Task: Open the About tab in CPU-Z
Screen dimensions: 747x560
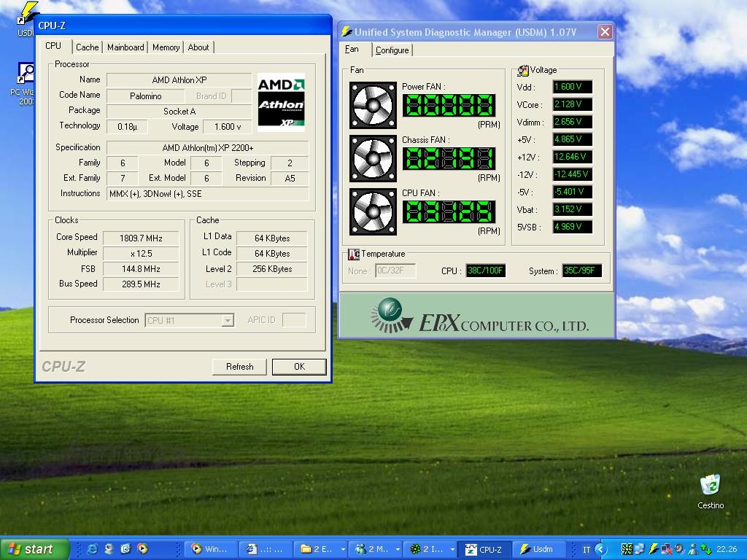Action: (x=198, y=47)
